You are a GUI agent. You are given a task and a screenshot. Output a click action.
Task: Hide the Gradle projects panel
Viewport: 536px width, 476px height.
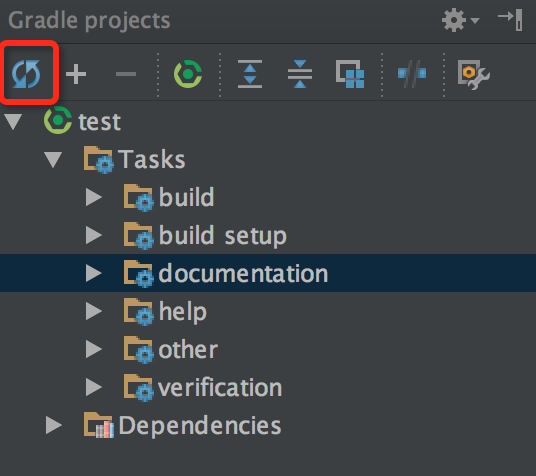tap(510, 20)
